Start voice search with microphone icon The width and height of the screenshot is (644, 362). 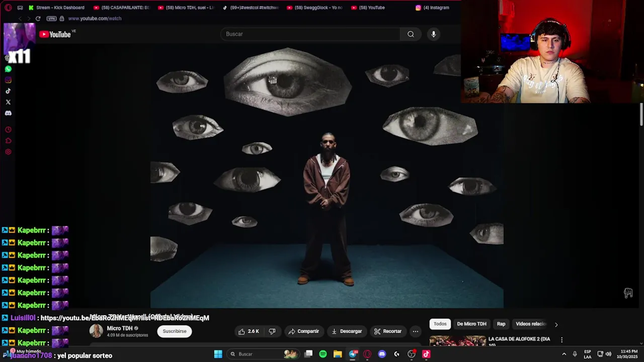434,34
